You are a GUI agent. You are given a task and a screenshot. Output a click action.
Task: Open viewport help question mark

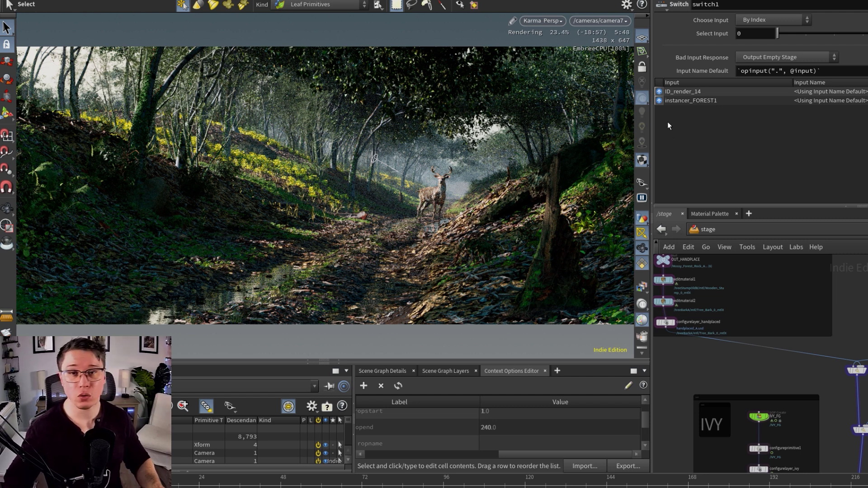point(642,5)
